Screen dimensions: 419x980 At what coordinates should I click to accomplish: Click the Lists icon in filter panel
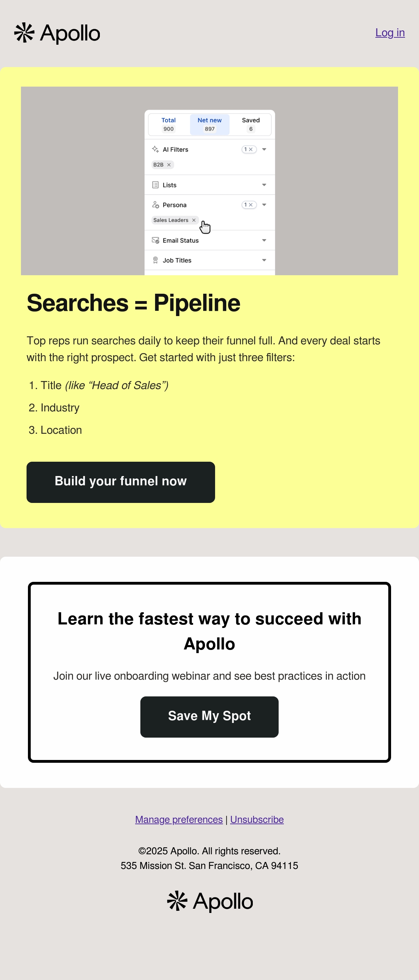(x=155, y=185)
